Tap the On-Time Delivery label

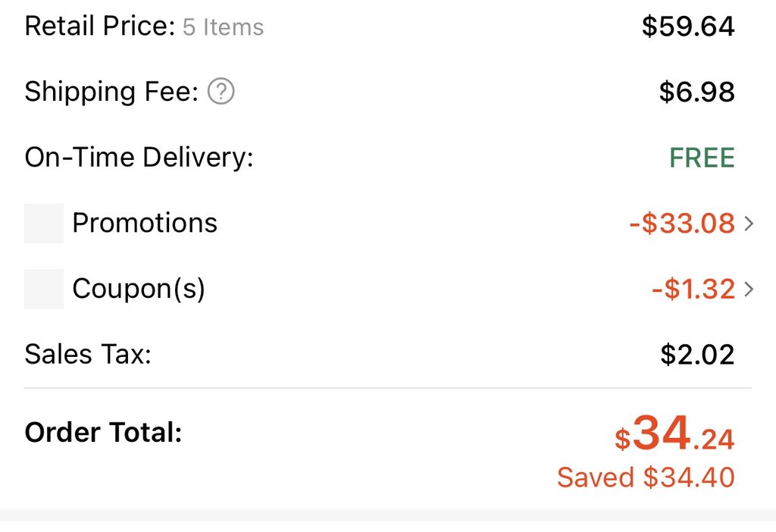click(139, 158)
